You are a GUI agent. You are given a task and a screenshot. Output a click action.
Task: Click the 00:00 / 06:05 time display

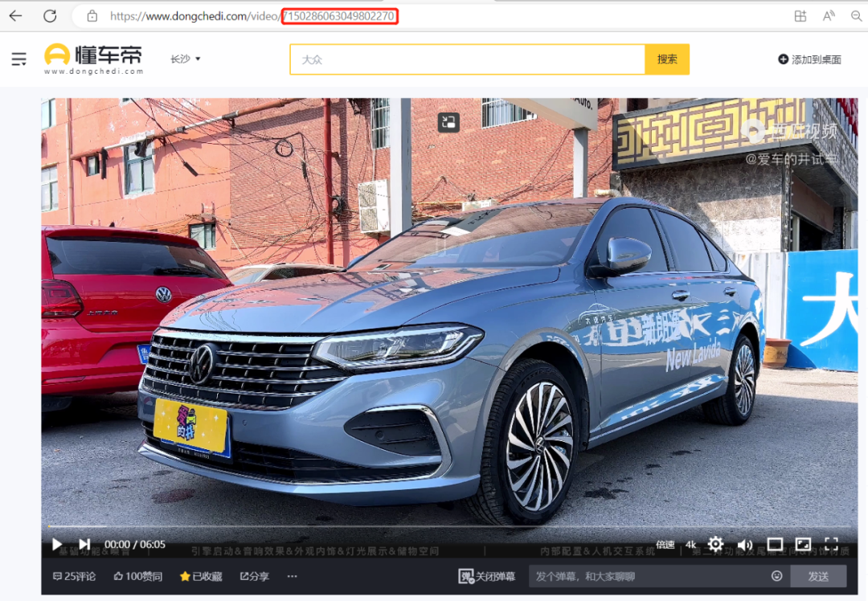point(135,545)
